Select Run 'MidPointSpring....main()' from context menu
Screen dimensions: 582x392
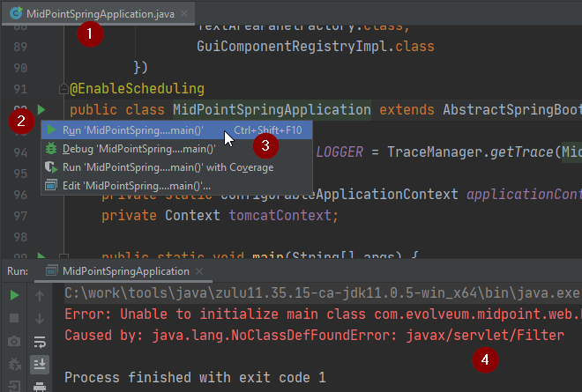point(132,130)
